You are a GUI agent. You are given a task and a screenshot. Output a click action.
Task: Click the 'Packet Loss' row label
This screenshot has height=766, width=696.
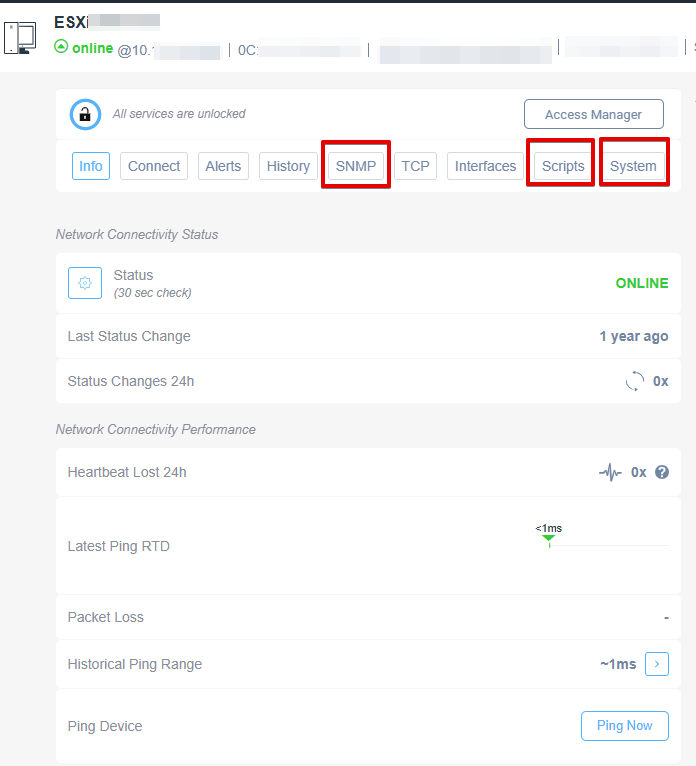pos(105,617)
